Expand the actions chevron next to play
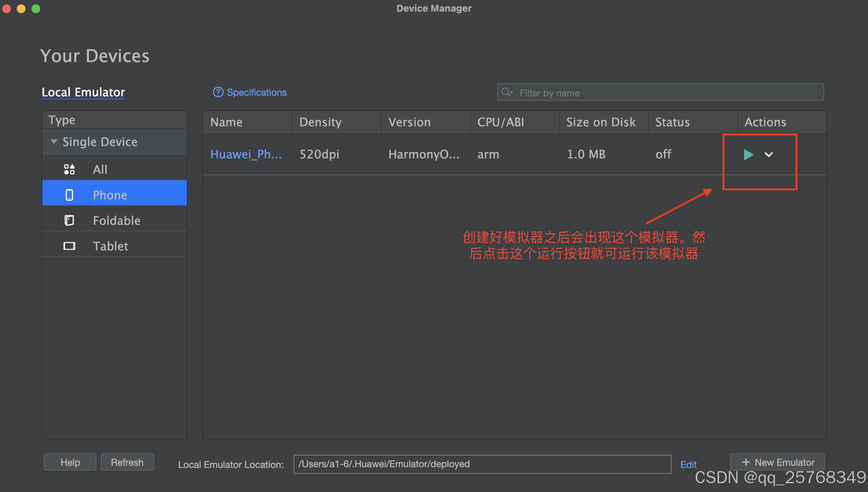Screen dimensions: 868x492 [x=768, y=154]
